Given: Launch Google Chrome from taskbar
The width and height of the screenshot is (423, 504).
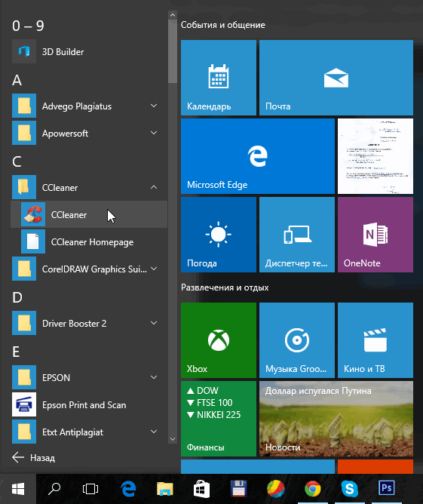Looking at the screenshot, I should [x=312, y=489].
